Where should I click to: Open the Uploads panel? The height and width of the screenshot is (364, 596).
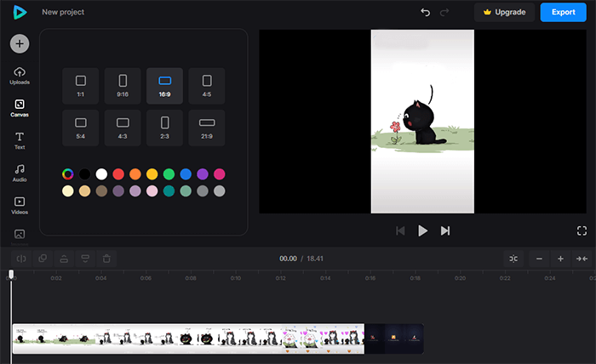[20, 76]
